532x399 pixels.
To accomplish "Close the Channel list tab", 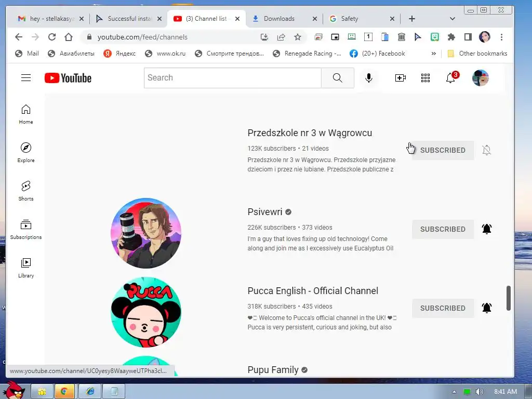I will [x=237, y=19].
